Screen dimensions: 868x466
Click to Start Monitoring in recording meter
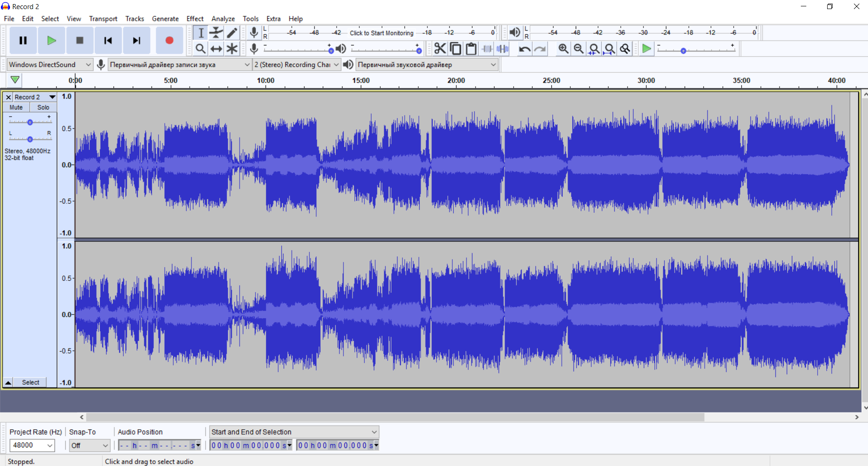(382, 33)
